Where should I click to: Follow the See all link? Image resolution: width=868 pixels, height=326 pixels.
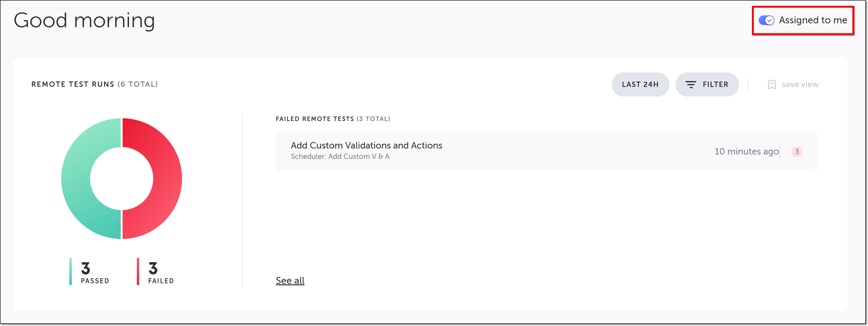[290, 280]
